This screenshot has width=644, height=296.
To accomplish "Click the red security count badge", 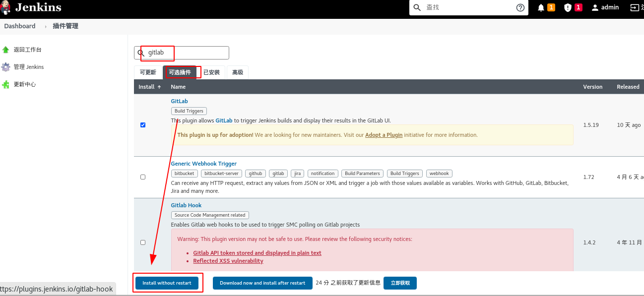I will pyautogui.click(x=579, y=7).
